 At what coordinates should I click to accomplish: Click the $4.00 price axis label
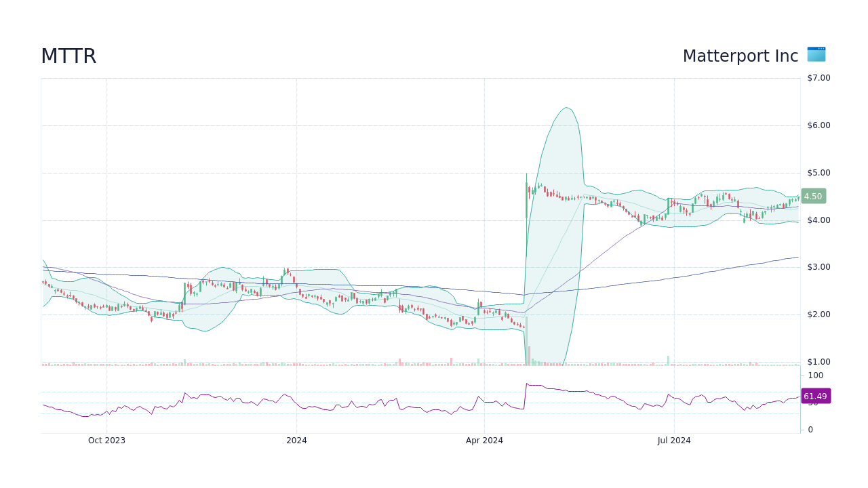(818, 220)
